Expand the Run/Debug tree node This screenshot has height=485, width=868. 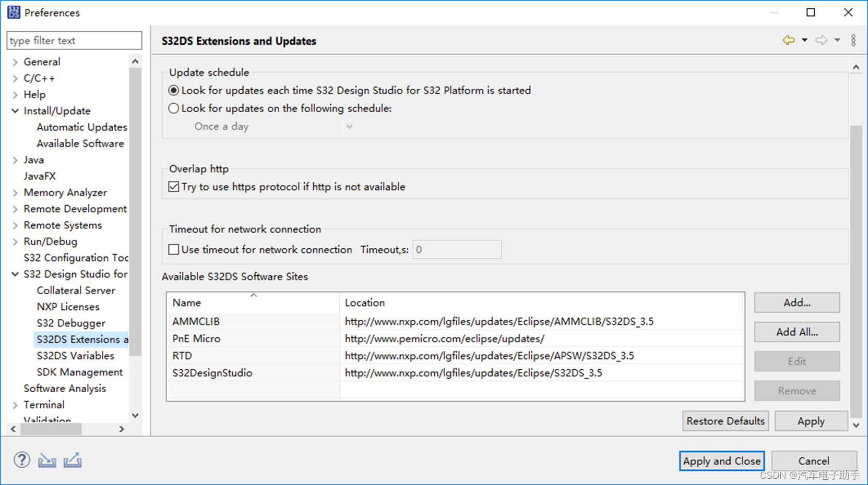click(x=15, y=242)
